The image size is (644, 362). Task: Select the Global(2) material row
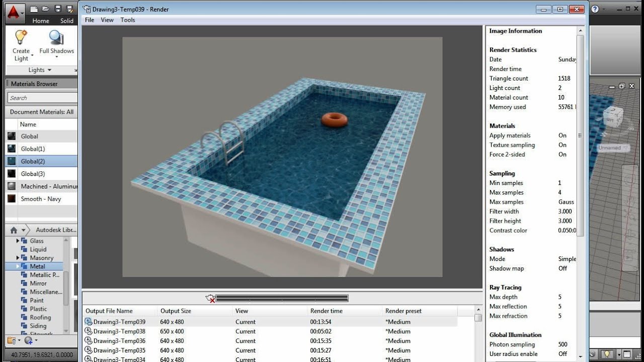(42, 161)
